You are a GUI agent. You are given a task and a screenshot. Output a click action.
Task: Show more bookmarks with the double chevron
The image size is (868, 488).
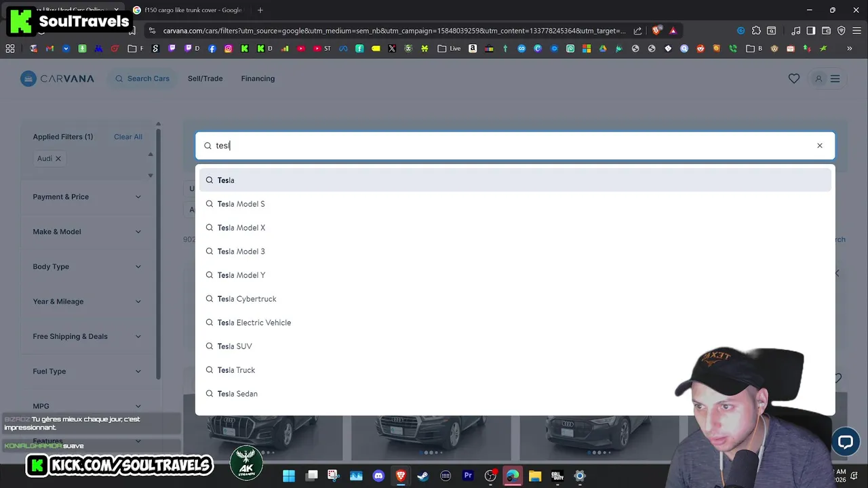849,49
